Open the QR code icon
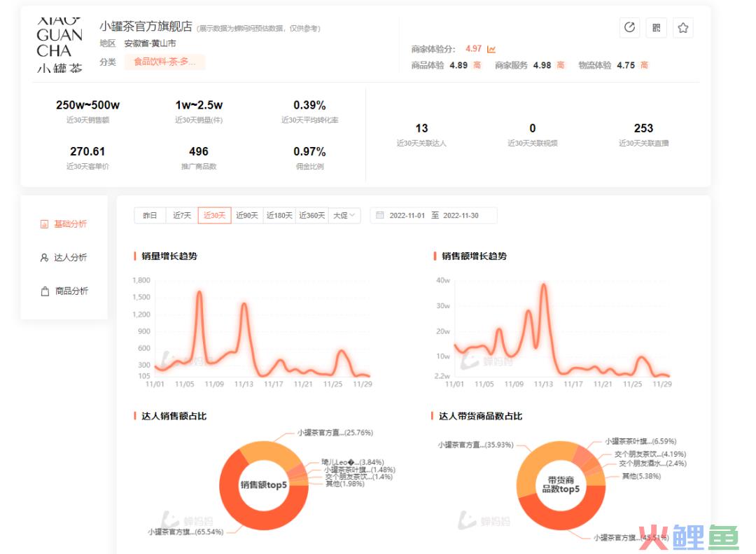The image size is (756, 554). click(x=656, y=27)
